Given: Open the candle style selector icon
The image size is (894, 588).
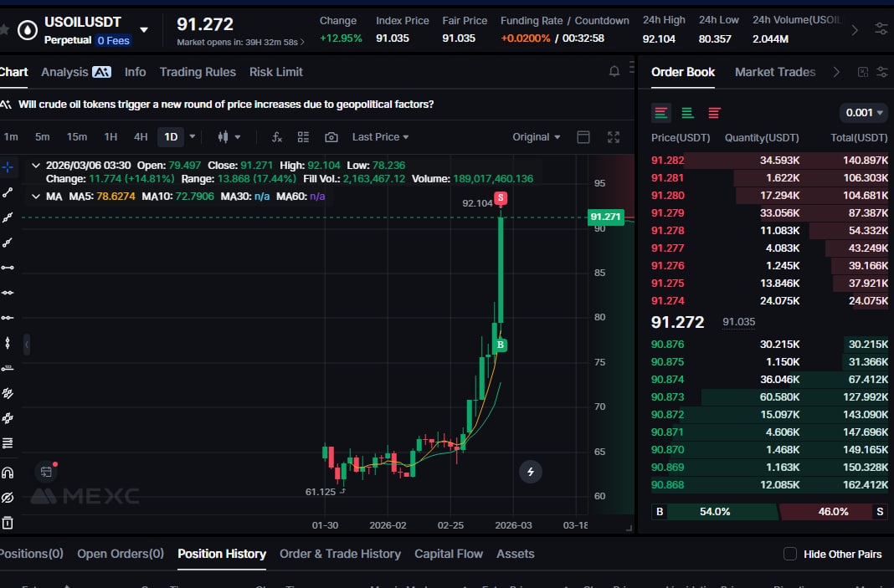Looking at the screenshot, I should pyautogui.click(x=224, y=136).
